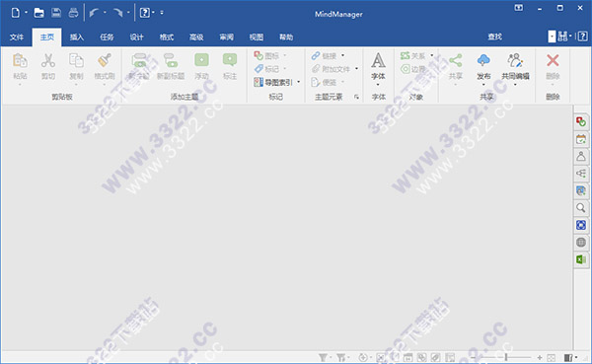Click fit map icon in status bar
This screenshot has width=592, height=364.
pyautogui.click(x=552, y=357)
